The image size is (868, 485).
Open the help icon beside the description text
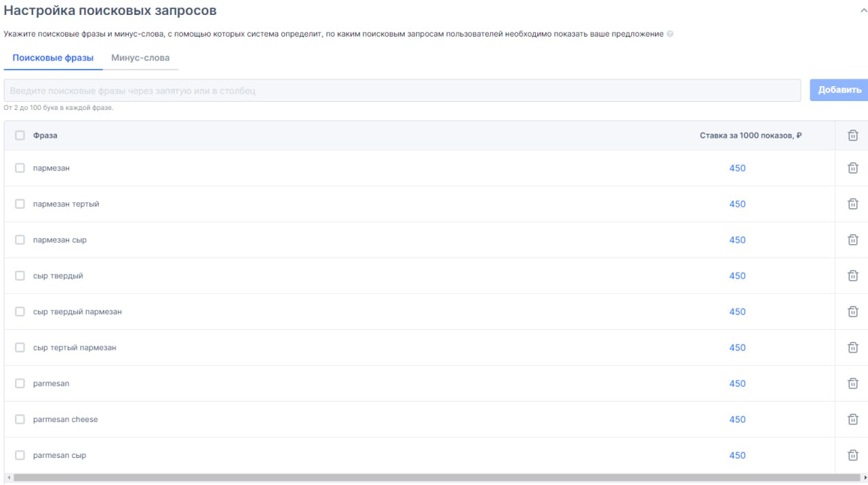[670, 34]
